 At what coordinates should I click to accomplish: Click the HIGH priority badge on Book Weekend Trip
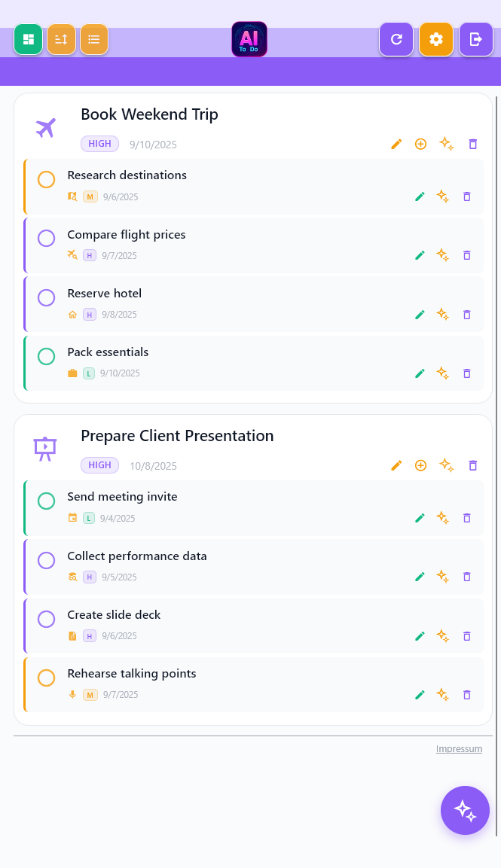tap(99, 144)
